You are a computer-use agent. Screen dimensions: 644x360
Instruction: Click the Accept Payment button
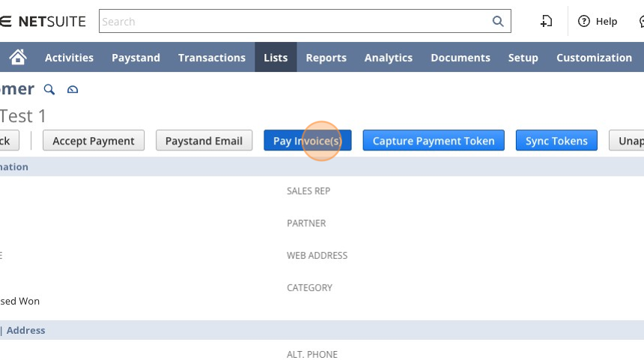pyautogui.click(x=94, y=141)
